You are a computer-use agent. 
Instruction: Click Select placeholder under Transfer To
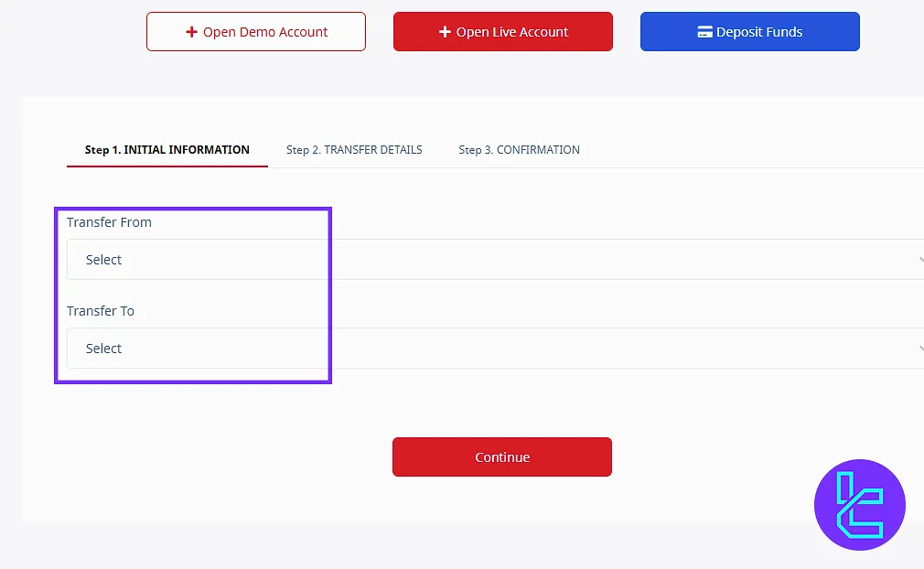click(103, 349)
